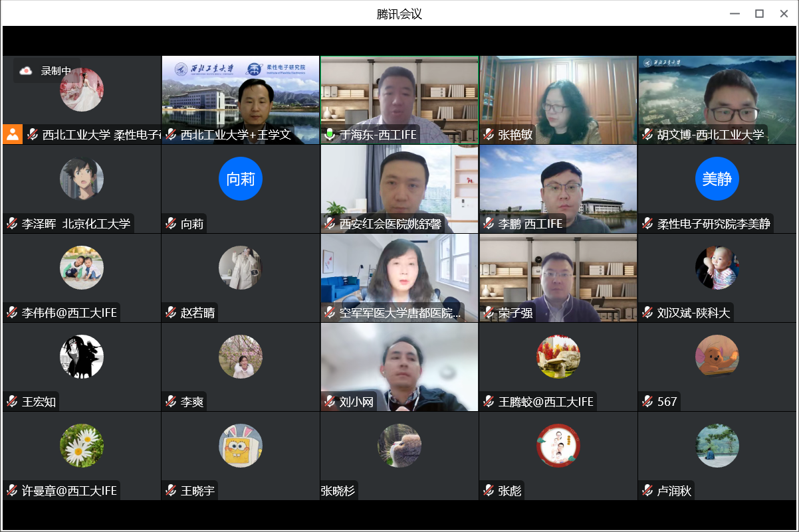Click the muted mic icon for 胡文博-西北工业大学

647,135
